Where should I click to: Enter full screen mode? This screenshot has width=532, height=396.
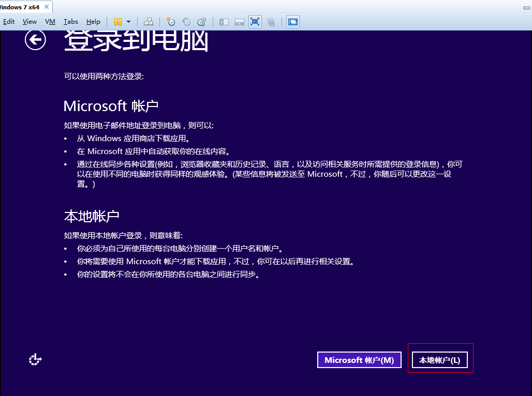click(x=255, y=22)
